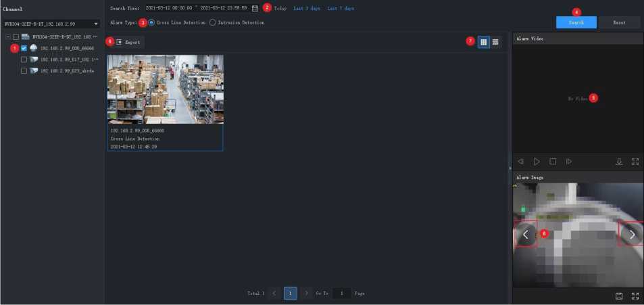Download the alarm video
Screen dimensions: 644x305
[x=618, y=162]
